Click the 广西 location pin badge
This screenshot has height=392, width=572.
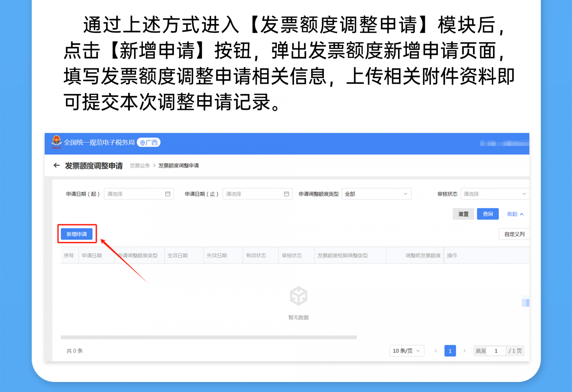pos(149,142)
